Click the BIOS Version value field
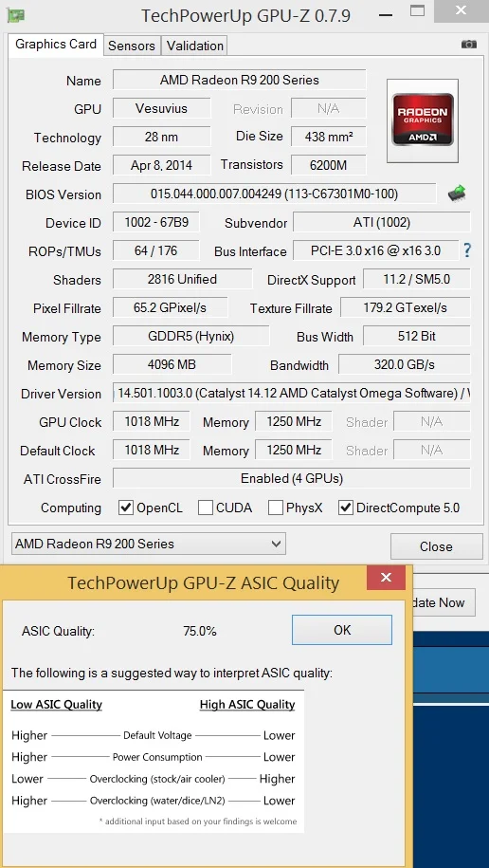The width and height of the screenshot is (489, 868). (275, 194)
